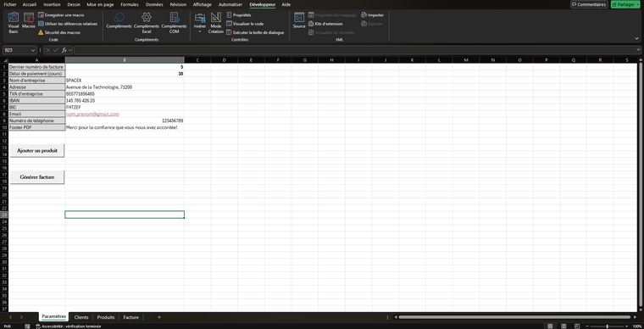
Task: Switch to the Clients sheet
Action: point(81,317)
